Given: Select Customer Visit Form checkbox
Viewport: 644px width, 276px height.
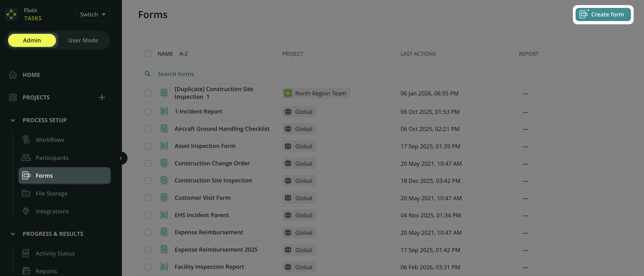Looking at the screenshot, I should pyautogui.click(x=148, y=198).
